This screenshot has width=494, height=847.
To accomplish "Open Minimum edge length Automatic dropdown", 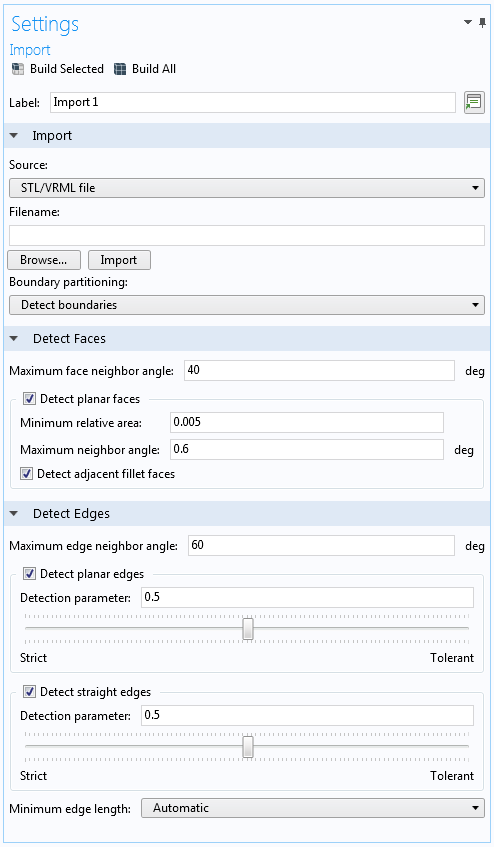I will [313, 808].
